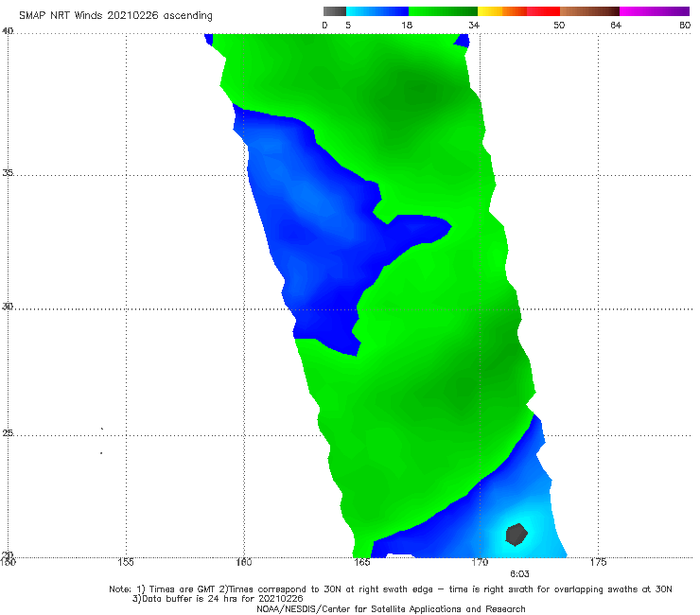
Task: Click the longitude axis label '160'
Action: (x=244, y=562)
